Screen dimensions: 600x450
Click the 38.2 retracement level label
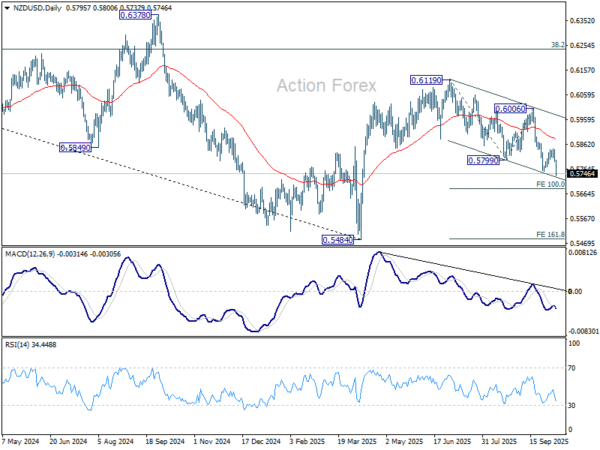pyautogui.click(x=558, y=45)
